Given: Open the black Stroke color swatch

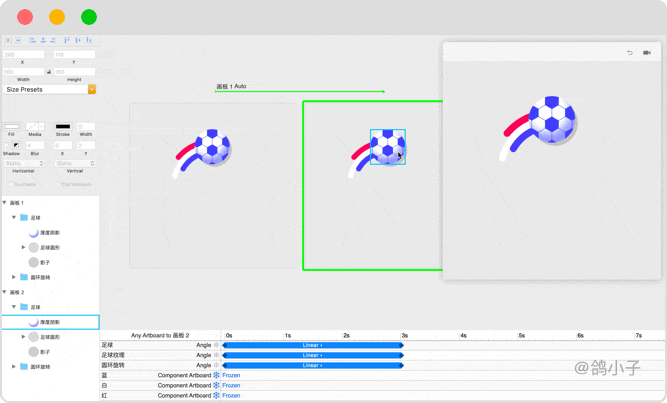Looking at the screenshot, I should tap(63, 126).
